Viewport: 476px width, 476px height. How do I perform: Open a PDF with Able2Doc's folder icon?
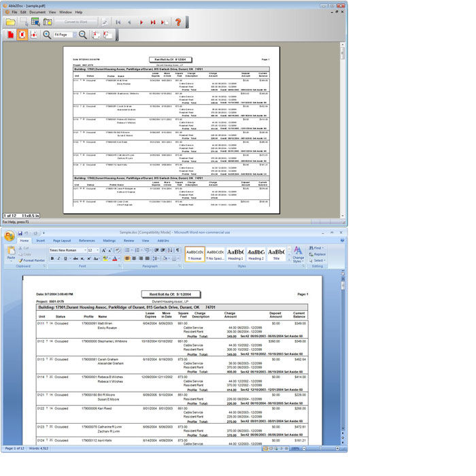click(10, 22)
